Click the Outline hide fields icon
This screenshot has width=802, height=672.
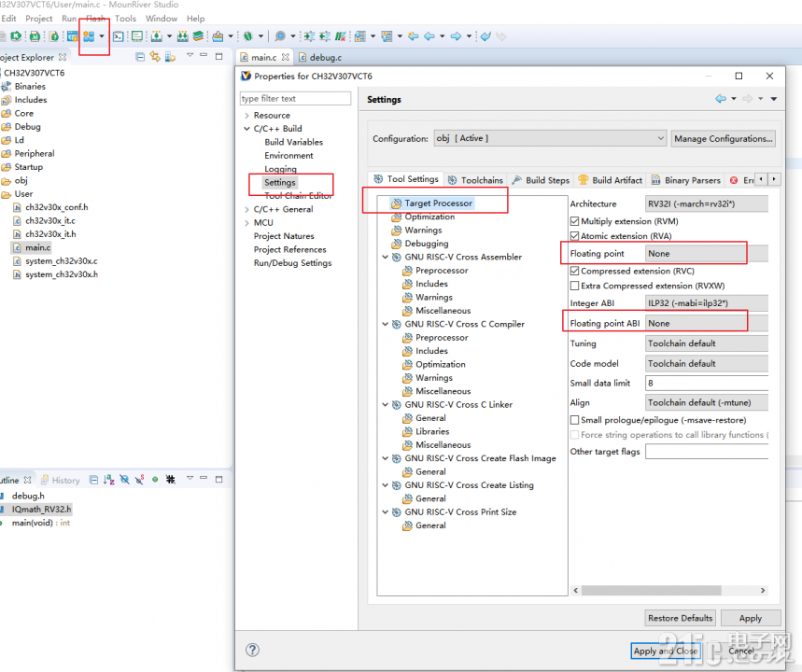tap(124, 480)
